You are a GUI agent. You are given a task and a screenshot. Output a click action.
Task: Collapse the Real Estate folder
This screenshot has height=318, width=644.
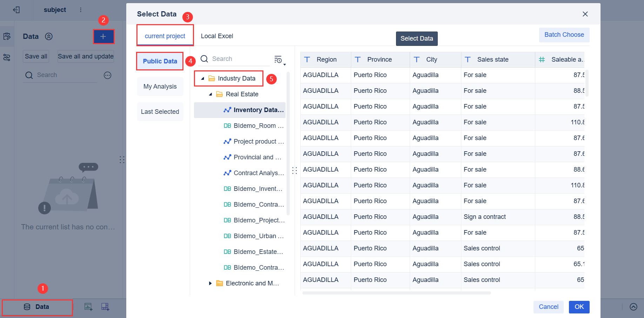click(x=210, y=94)
